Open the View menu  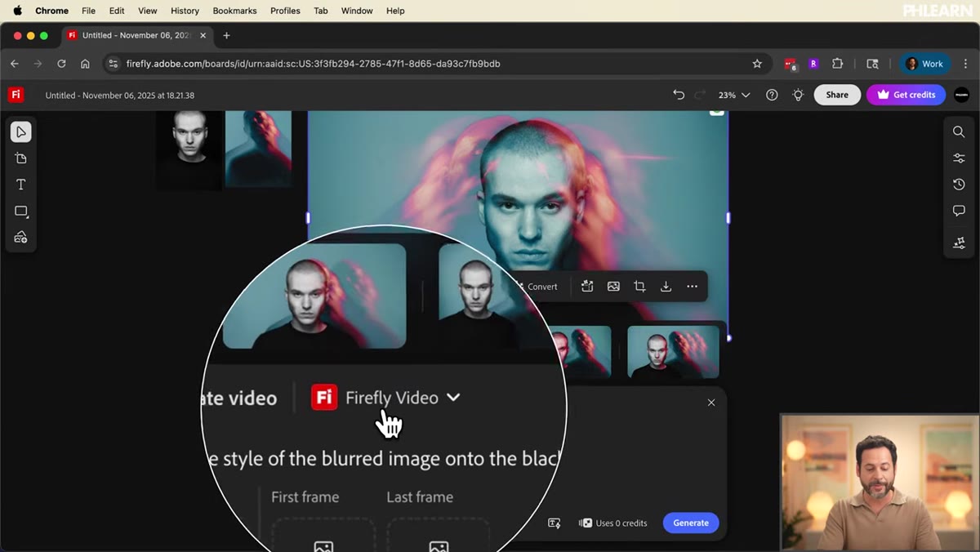pos(148,11)
